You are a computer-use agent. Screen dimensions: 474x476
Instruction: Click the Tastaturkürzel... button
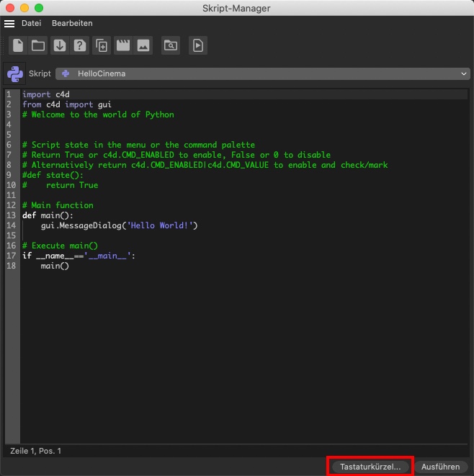(x=370, y=467)
